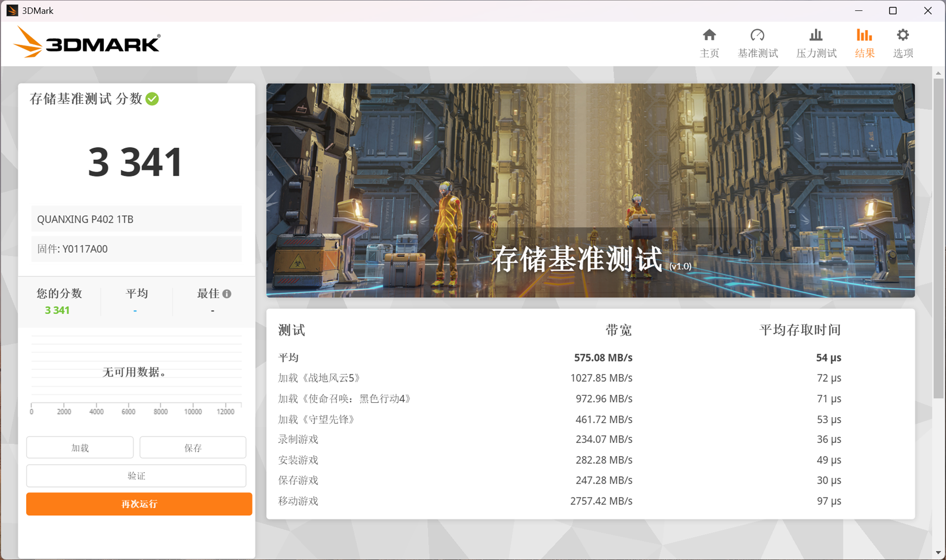Open the 压力测试 stress test section

[x=816, y=43]
